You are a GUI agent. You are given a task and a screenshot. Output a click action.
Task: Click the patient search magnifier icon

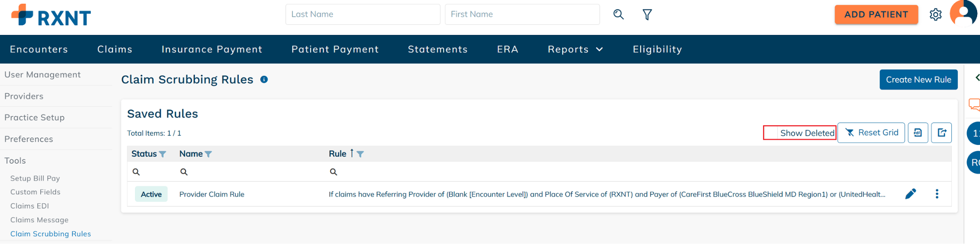coord(618,14)
